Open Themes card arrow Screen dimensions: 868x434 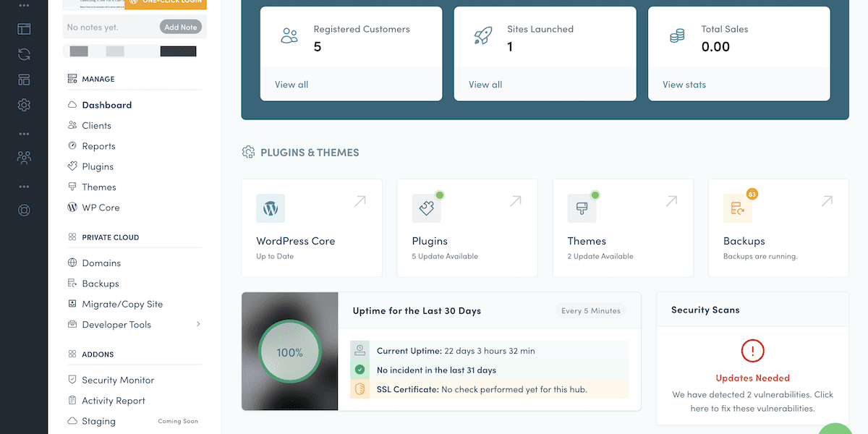point(671,201)
